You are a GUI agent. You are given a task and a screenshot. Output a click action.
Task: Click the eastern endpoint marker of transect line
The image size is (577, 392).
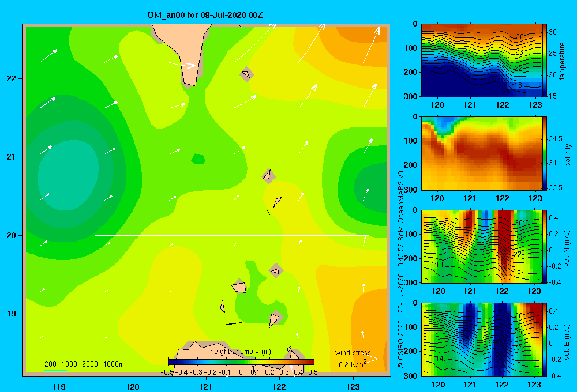tap(368, 235)
